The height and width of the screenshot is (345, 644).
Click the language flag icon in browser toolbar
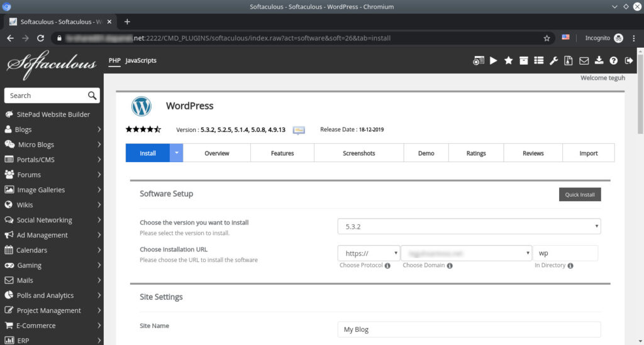pos(565,37)
